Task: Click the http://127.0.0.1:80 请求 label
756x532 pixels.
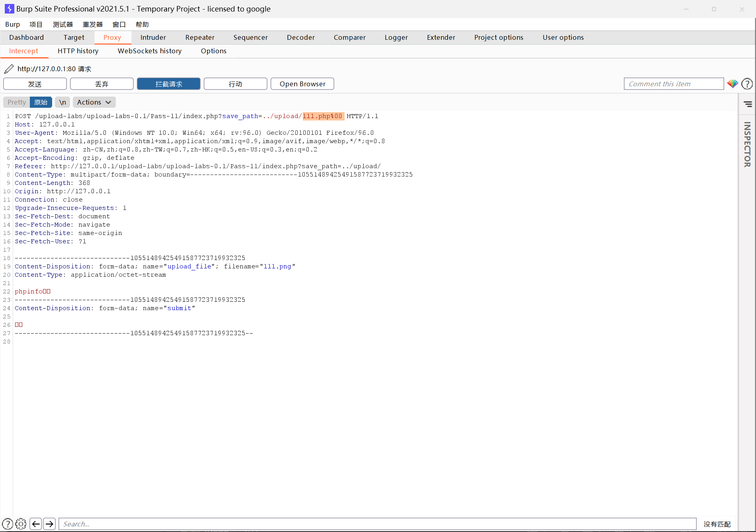Action: point(55,69)
